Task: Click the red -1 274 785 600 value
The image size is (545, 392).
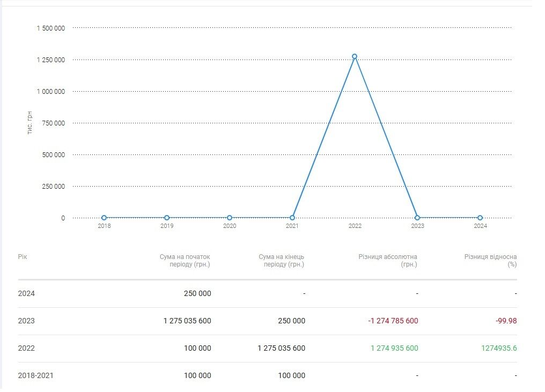Action: 393,321
